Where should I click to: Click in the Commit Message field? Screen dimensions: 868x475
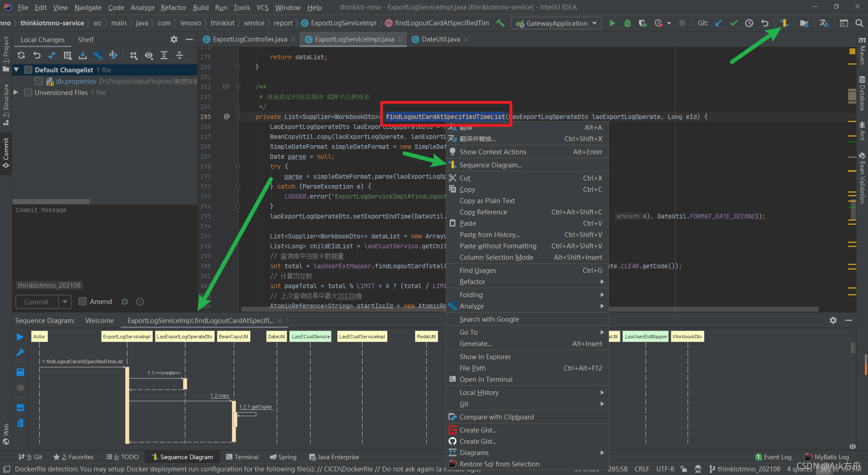click(105, 243)
